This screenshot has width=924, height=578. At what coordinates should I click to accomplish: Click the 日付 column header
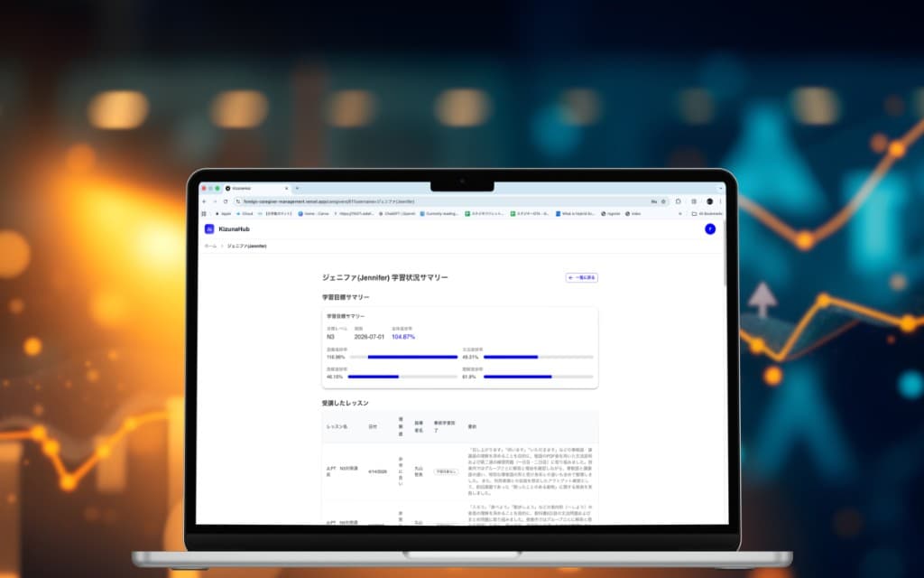pos(373,426)
